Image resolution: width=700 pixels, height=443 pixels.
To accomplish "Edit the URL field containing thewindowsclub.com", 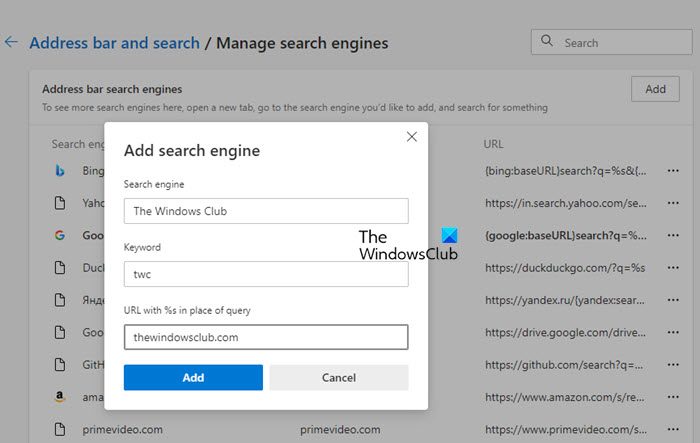I will [x=266, y=337].
